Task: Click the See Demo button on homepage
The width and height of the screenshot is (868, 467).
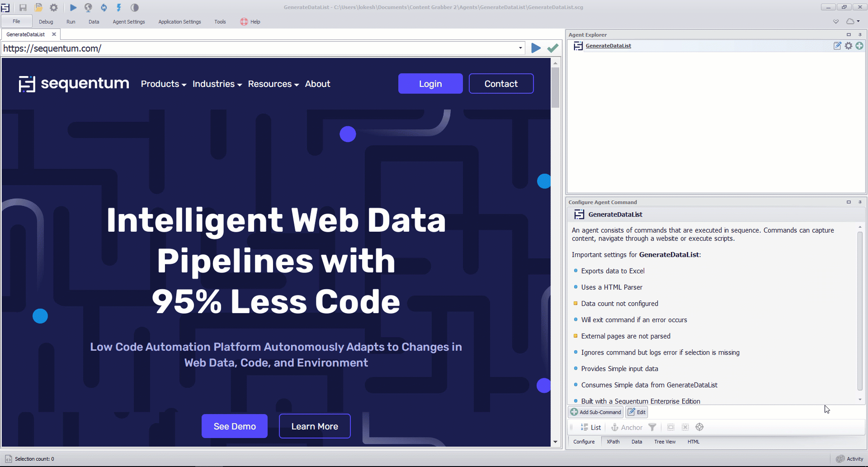Action: [234, 426]
